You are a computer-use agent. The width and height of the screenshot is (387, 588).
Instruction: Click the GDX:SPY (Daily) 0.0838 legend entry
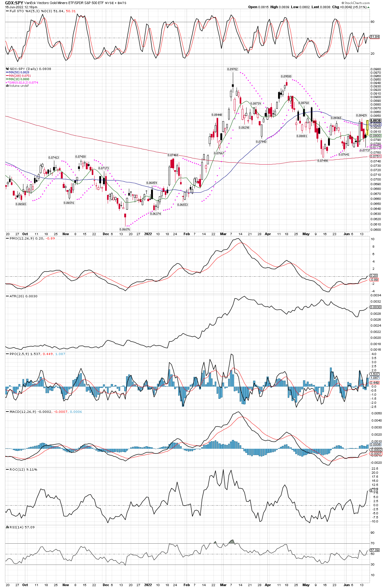pyautogui.click(x=30, y=69)
